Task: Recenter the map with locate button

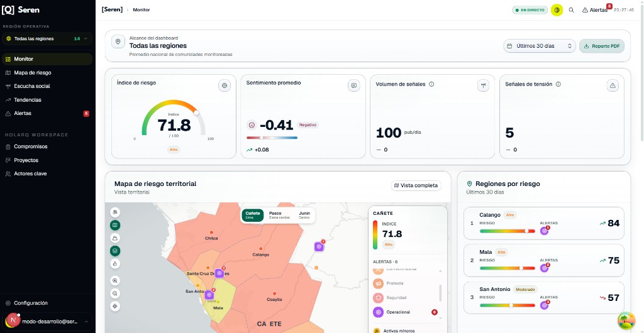Action: (115, 306)
